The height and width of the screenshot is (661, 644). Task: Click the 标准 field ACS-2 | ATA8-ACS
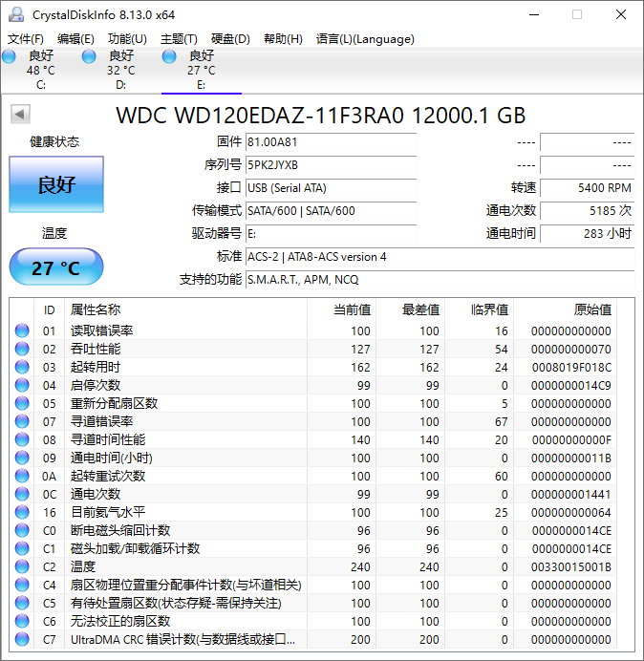coord(440,256)
